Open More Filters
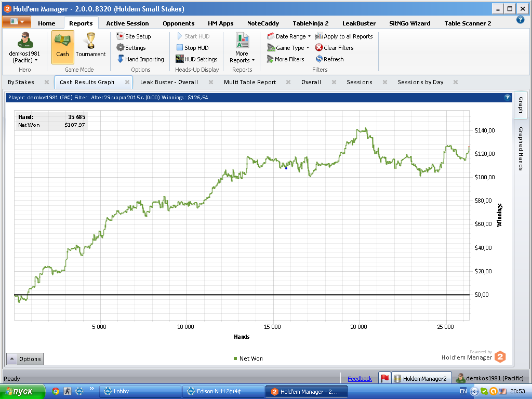This screenshot has height=399, width=532. pyautogui.click(x=285, y=59)
